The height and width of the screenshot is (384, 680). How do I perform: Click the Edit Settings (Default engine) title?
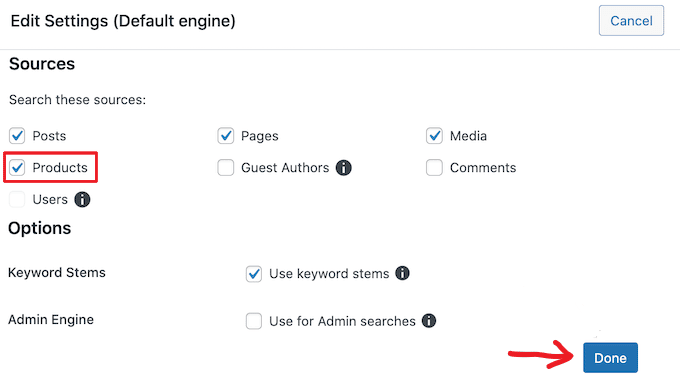(123, 21)
